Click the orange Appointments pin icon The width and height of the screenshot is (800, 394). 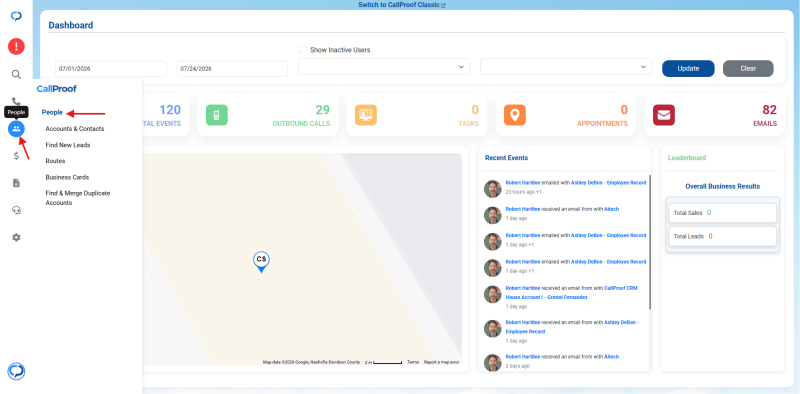coord(515,115)
